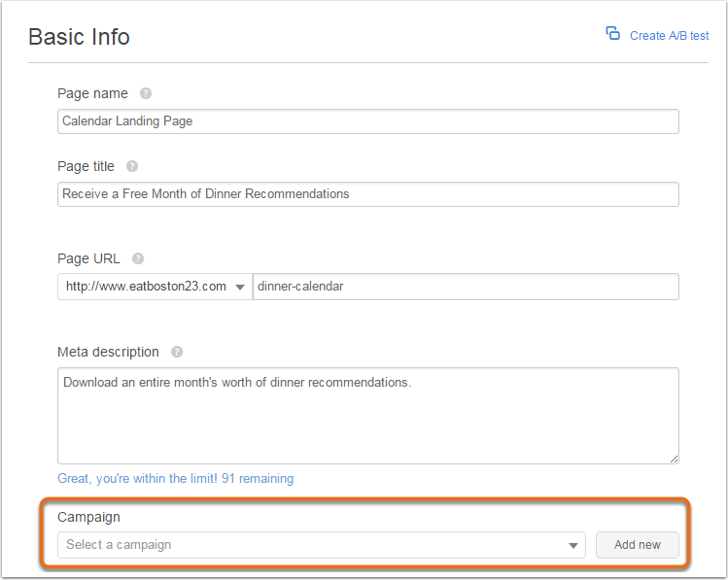
Task: Click the domain dropdown arrow
Action: [240, 288]
